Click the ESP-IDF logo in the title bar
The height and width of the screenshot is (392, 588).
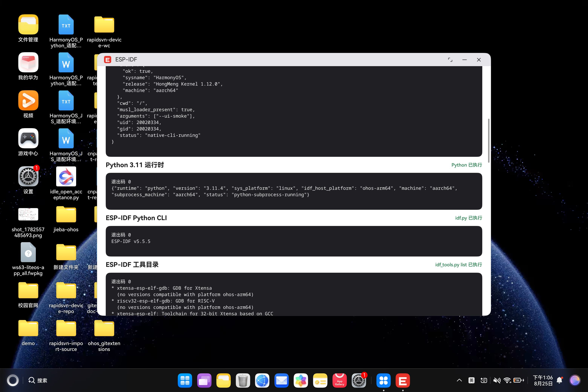tap(107, 60)
